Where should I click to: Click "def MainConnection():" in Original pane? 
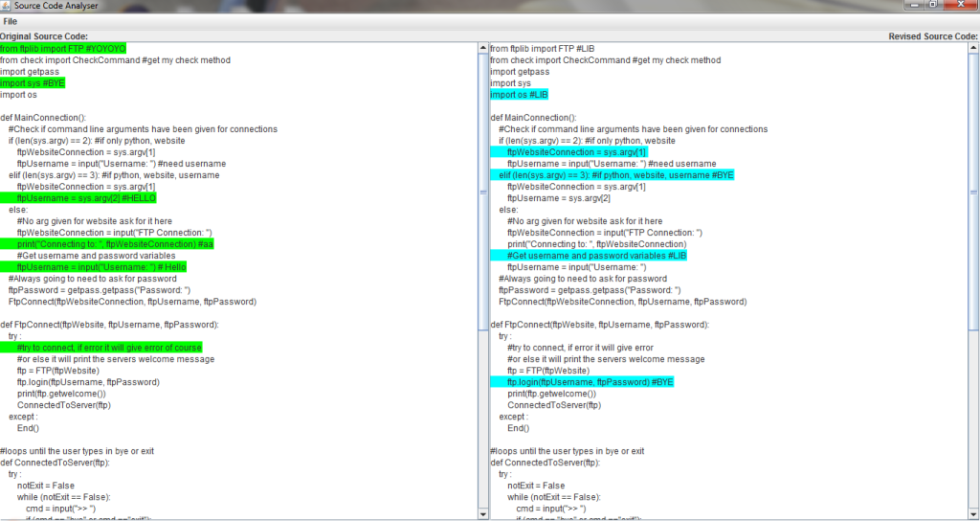coord(43,118)
